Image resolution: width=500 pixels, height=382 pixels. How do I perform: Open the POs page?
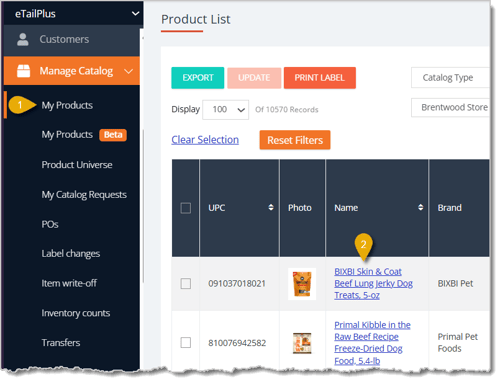[x=50, y=224]
